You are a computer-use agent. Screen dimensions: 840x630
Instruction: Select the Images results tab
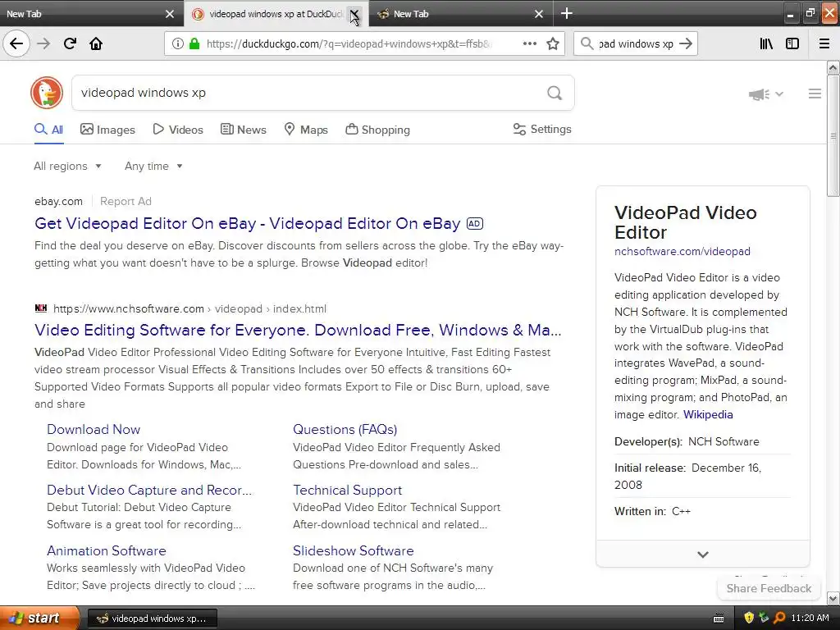(107, 130)
